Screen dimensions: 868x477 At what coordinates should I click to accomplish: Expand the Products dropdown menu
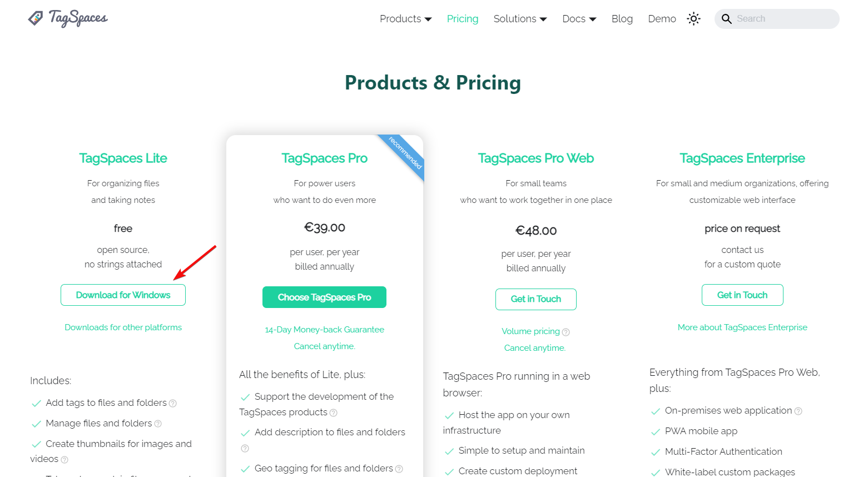click(405, 19)
